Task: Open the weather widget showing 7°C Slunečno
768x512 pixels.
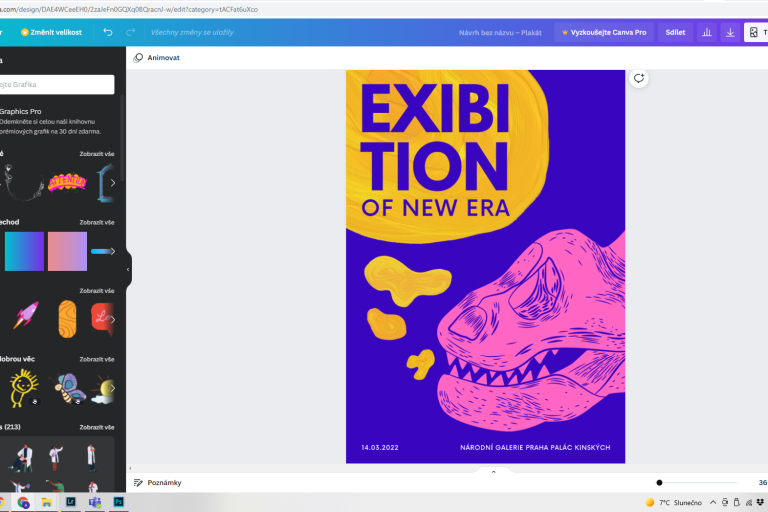Action: pyautogui.click(x=673, y=503)
